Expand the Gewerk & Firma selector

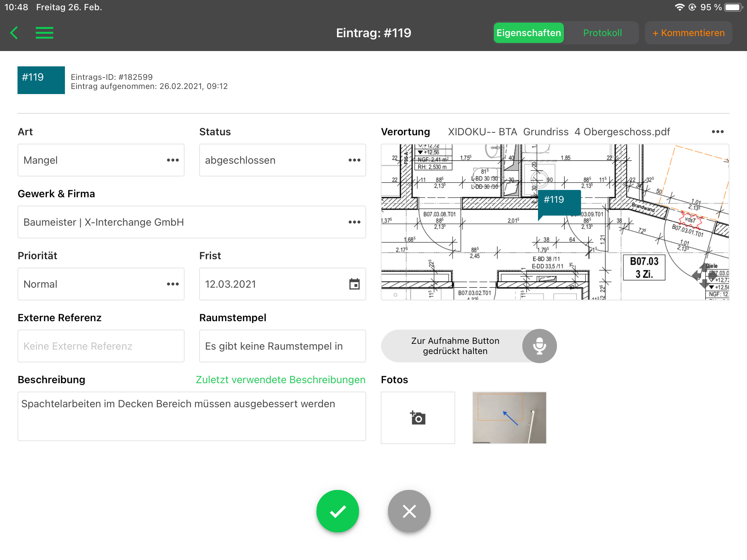point(191,222)
